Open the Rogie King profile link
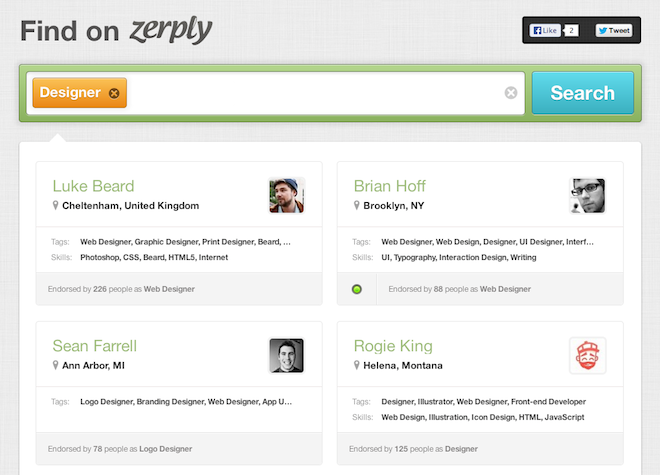This screenshot has height=475, width=660. click(x=393, y=346)
